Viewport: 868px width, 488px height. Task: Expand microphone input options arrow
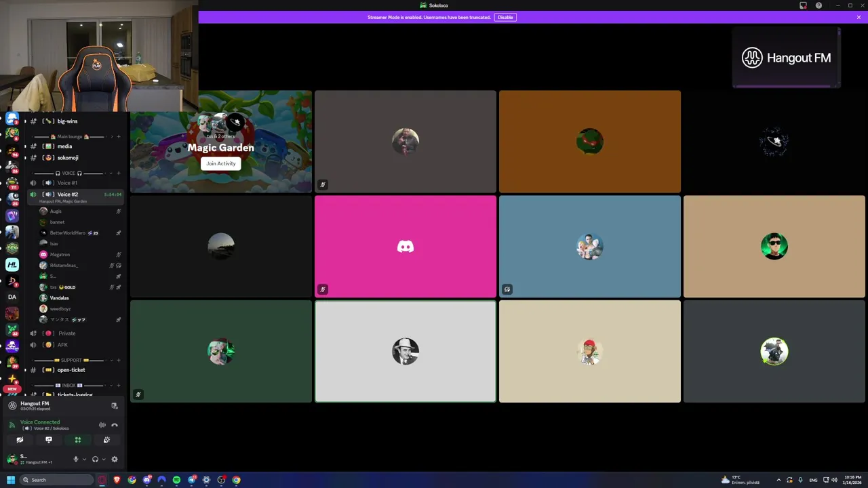pyautogui.click(x=84, y=460)
